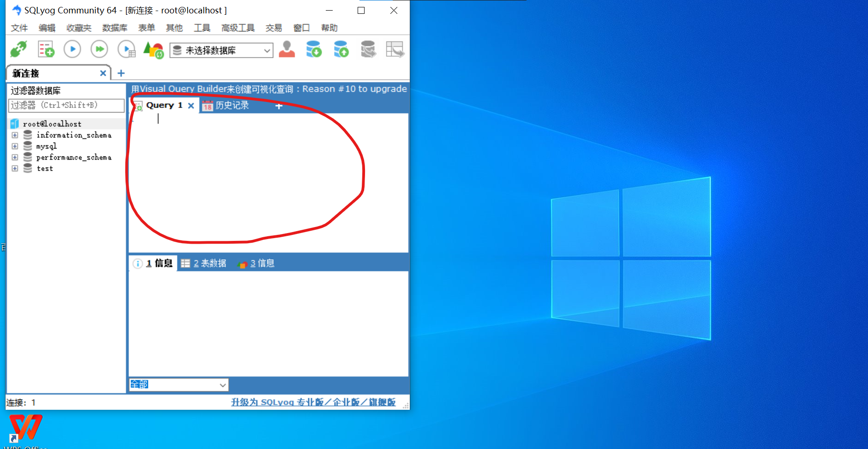Execute all queries with the double-arrow button

coord(99,49)
